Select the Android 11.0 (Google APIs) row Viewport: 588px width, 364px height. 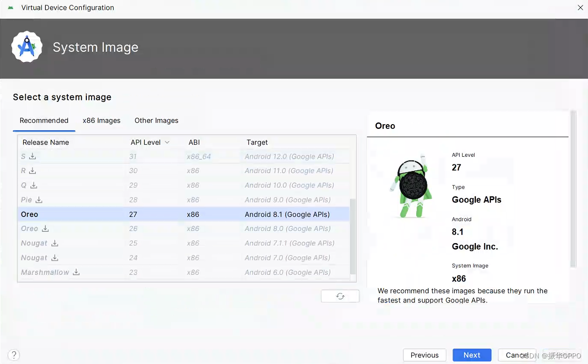coord(184,171)
